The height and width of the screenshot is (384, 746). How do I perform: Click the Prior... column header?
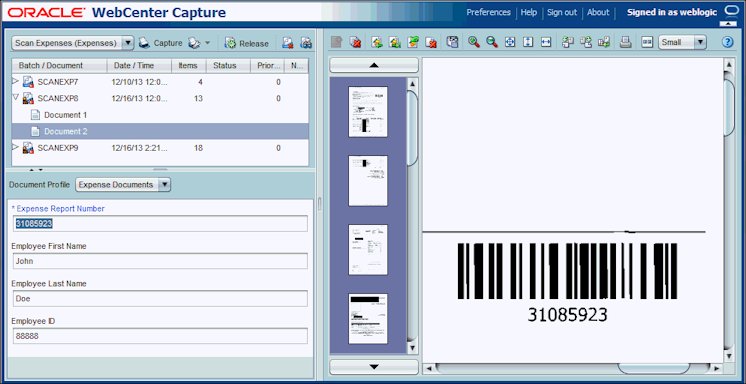(267, 66)
